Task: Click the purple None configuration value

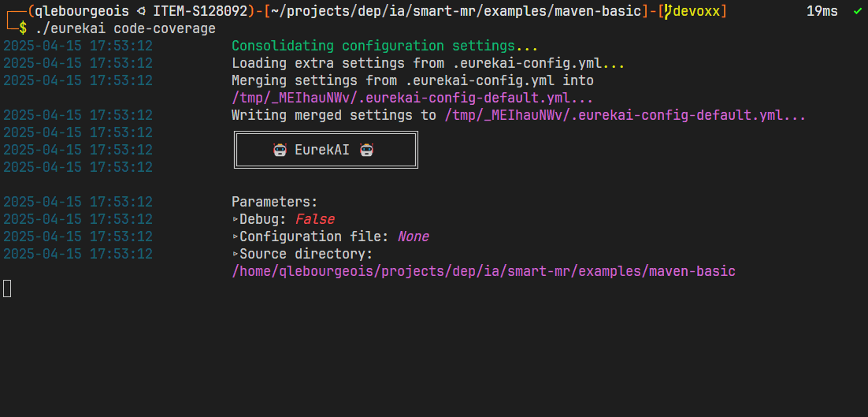Action: click(x=413, y=236)
